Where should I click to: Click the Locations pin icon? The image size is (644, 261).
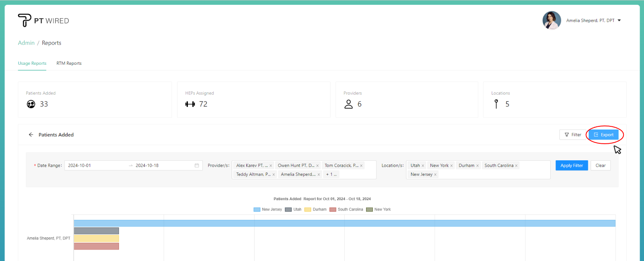pyautogui.click(x=496, y=104)
